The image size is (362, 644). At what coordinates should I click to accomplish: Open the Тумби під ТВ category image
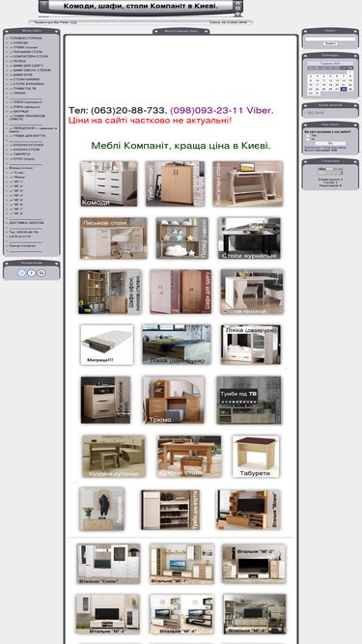(x=249, y=400)
